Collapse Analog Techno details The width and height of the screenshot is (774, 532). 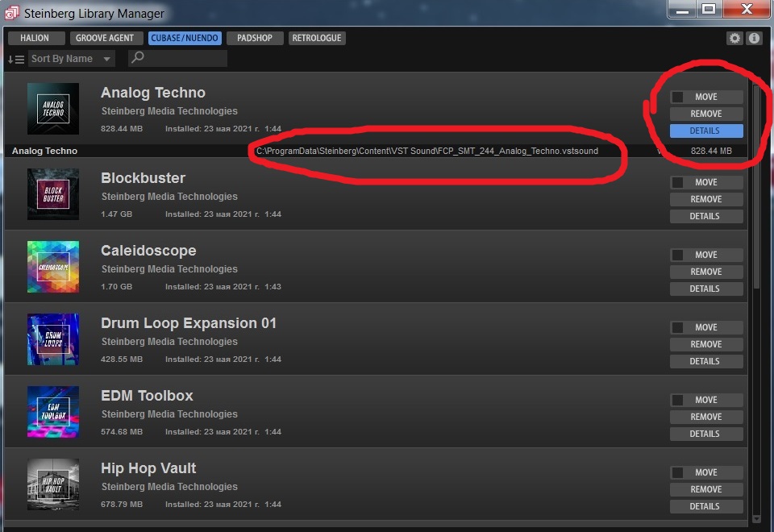(x=706, y=131)
